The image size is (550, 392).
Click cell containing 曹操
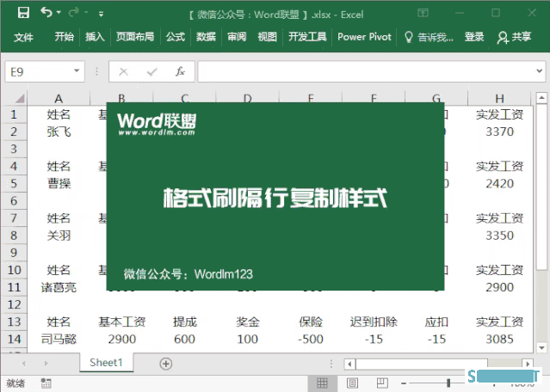[x=59, y=184]
